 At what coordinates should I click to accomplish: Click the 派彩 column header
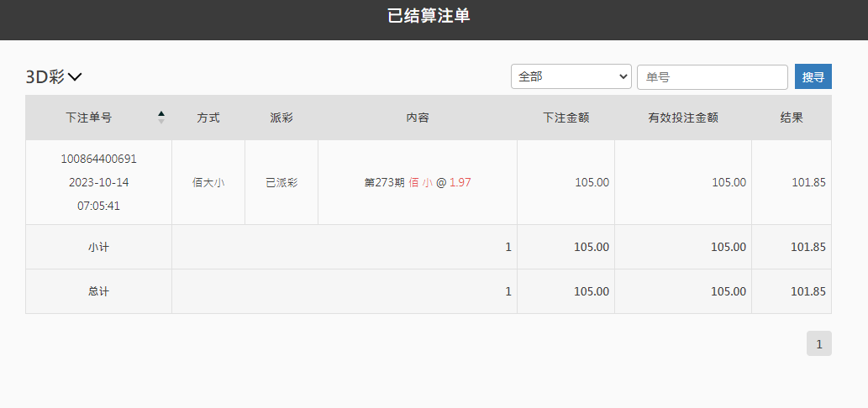pyautogui.click(x=281, y=118)
